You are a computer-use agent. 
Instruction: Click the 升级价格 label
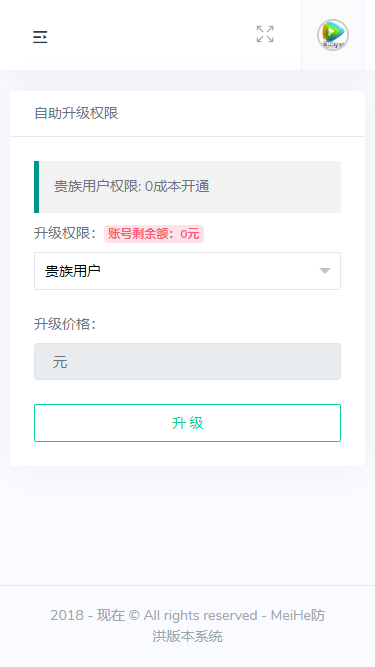[x=65, y=324]
